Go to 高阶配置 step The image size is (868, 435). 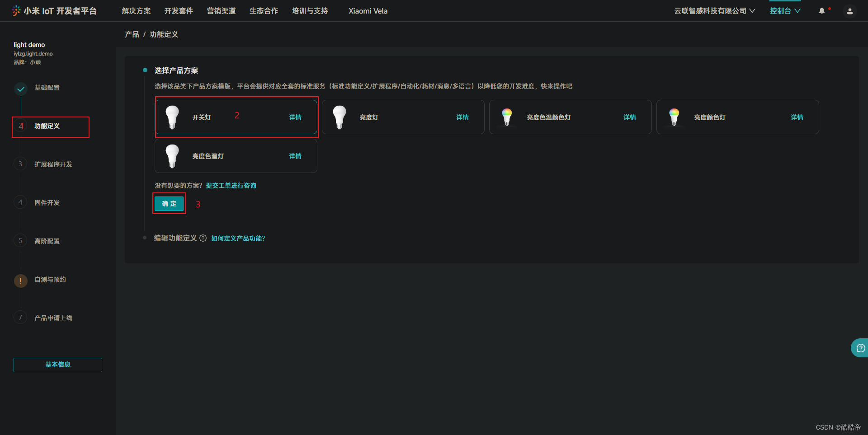click(47, 241)
